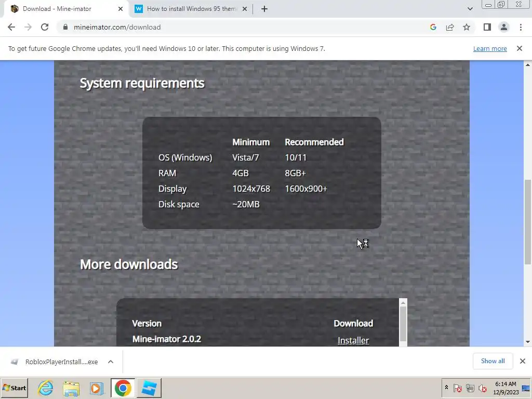Click the Show all downloads button
This screenshot has height=399, width=532.
(493, 361)
